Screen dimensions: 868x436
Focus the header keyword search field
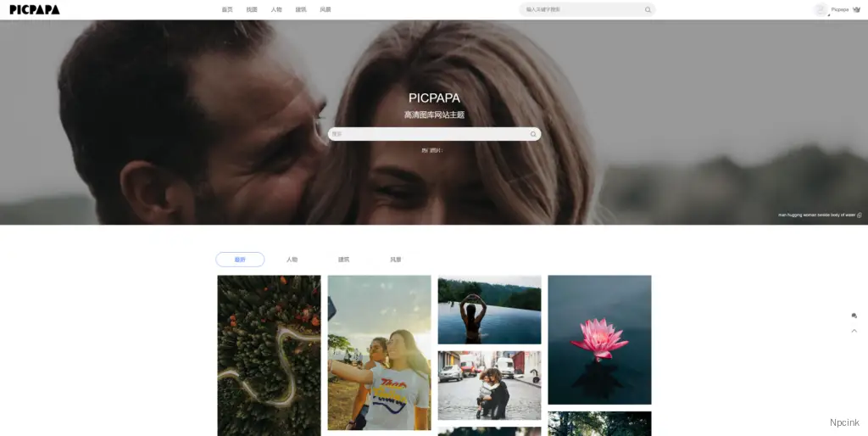(581, 9)
